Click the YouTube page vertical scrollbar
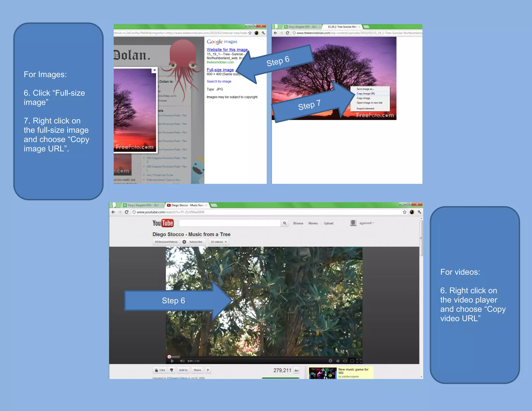The height and width of the screenshot is (411, 532). (421, 238)
